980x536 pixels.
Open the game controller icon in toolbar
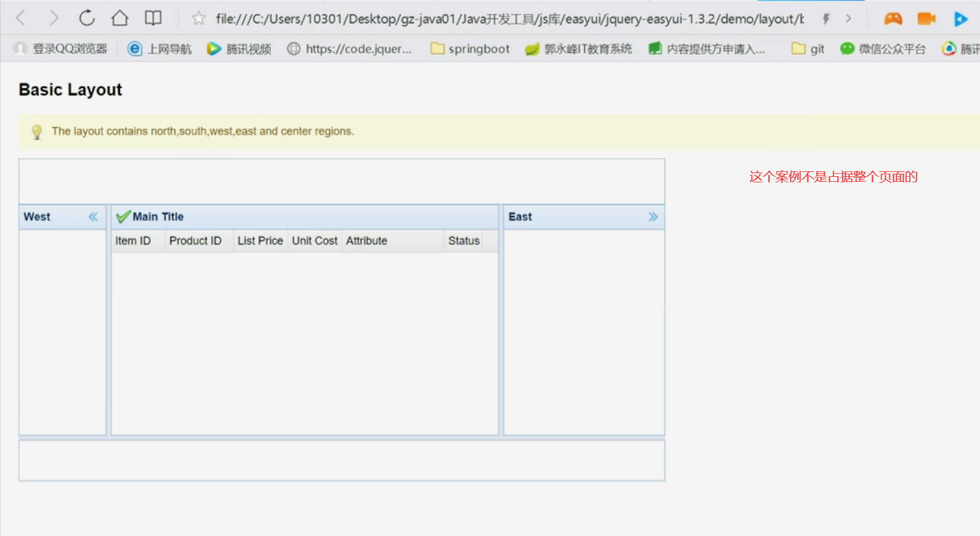(x=893, y=18)
